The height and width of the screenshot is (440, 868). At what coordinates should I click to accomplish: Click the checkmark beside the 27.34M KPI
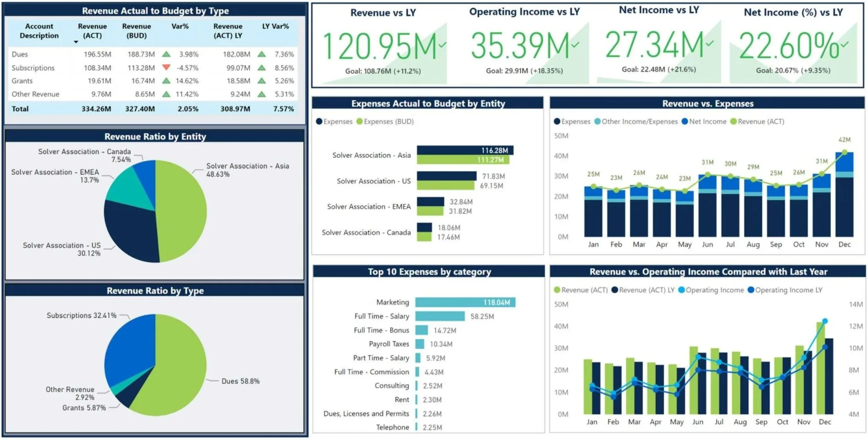(710, 43)
